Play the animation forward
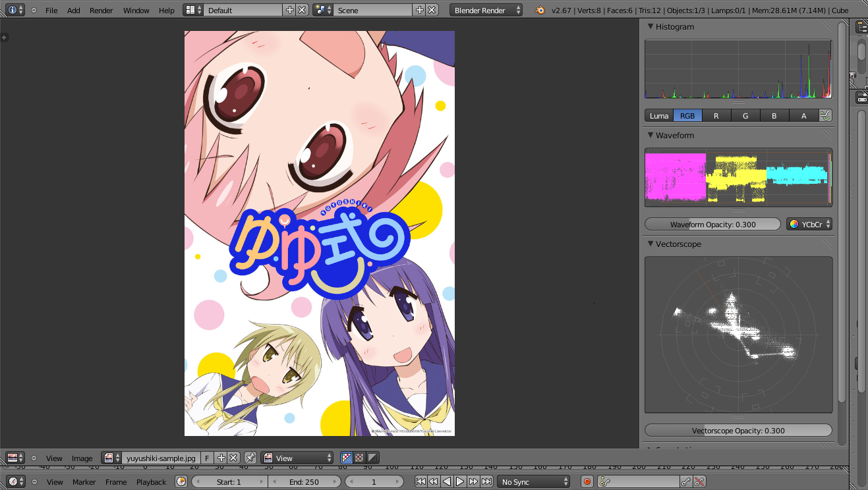The image size is (868, 490). (460, 481)
